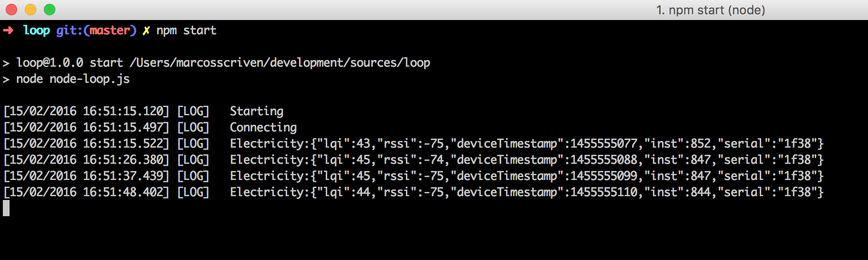Maximize the window using green button
The height and width of the screenshot is (260, 868).
pos(50,10)
